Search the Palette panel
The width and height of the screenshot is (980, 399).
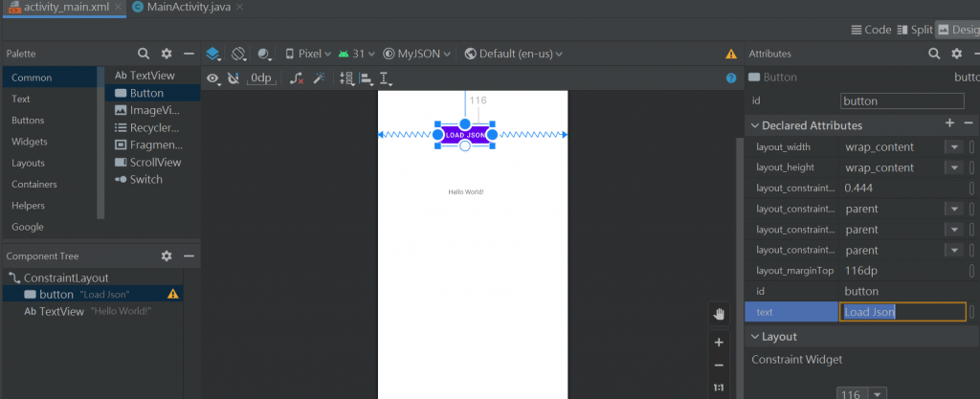pos(144,54)
